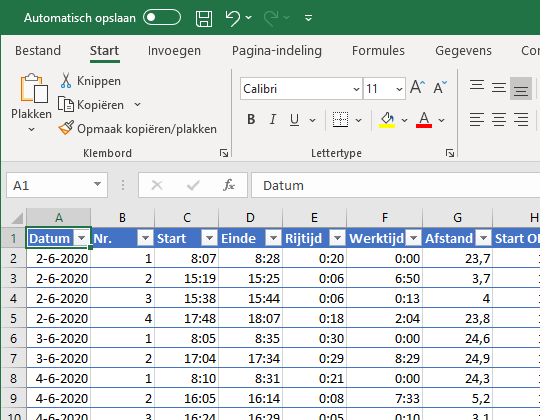Toggle Bold formatting
Image resolution: width=540 pixels, height=420 pixels.
(251, 119)
